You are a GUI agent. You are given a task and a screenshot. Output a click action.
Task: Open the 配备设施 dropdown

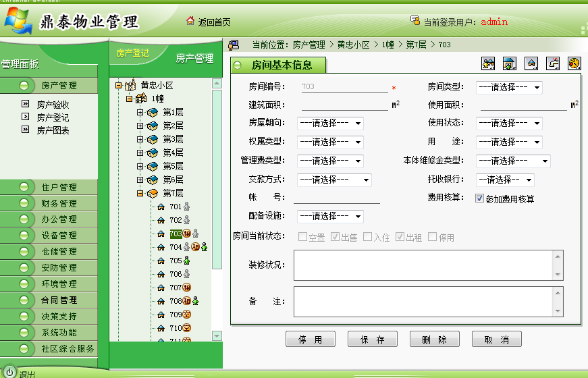click(330, 216)
